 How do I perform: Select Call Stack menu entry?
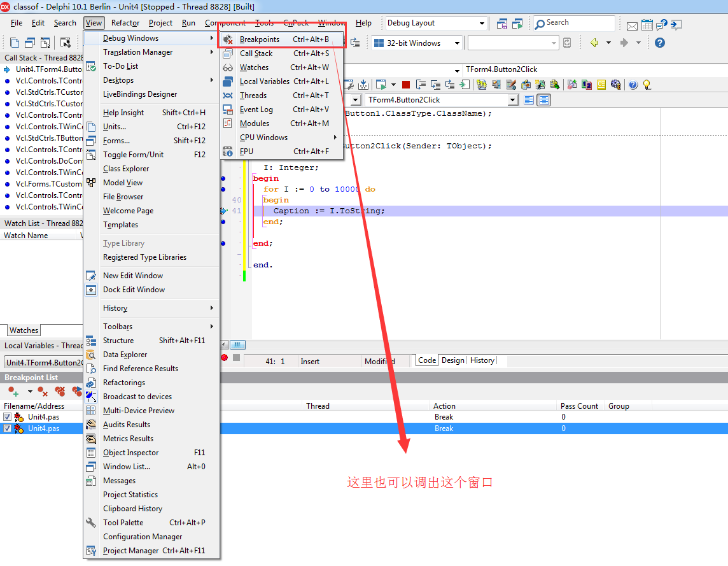[x=282, y=53]
